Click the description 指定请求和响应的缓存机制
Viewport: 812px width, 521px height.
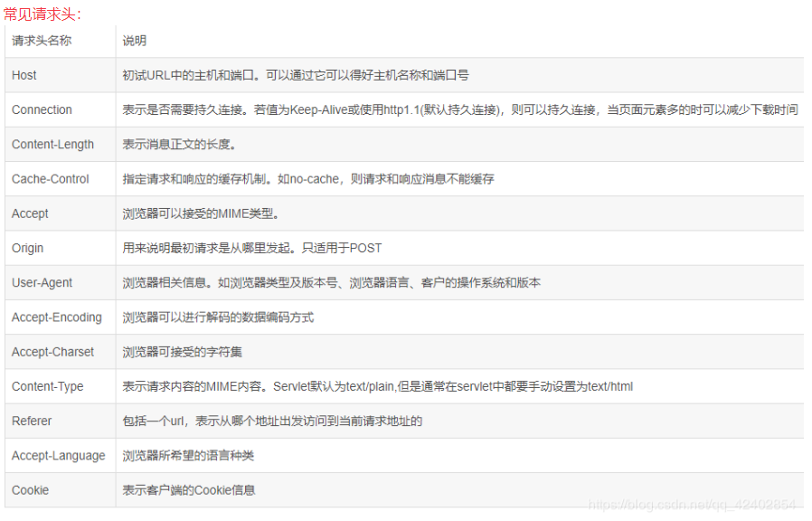tap(308, 179)
